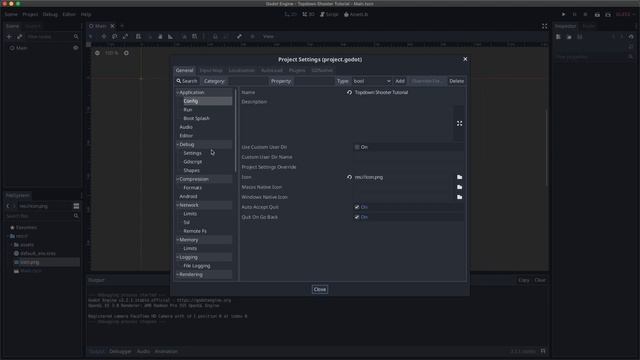The width and height of the screenshot is (640, 360).
Task: Switch to the AutoLoad tab
Action: (x=271, y=70)
